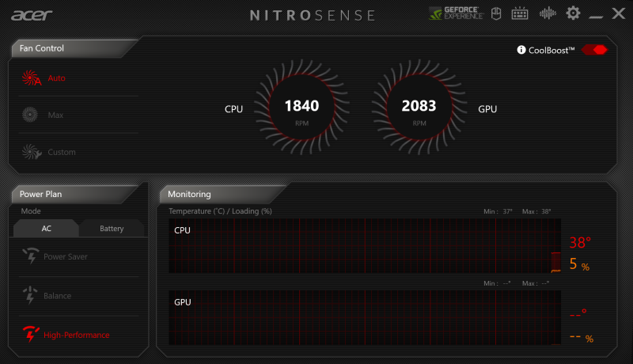Choose the Balance power plan label
Viewport: 633px width, 364px height.
pyautogui.click(x=57, y=296)
